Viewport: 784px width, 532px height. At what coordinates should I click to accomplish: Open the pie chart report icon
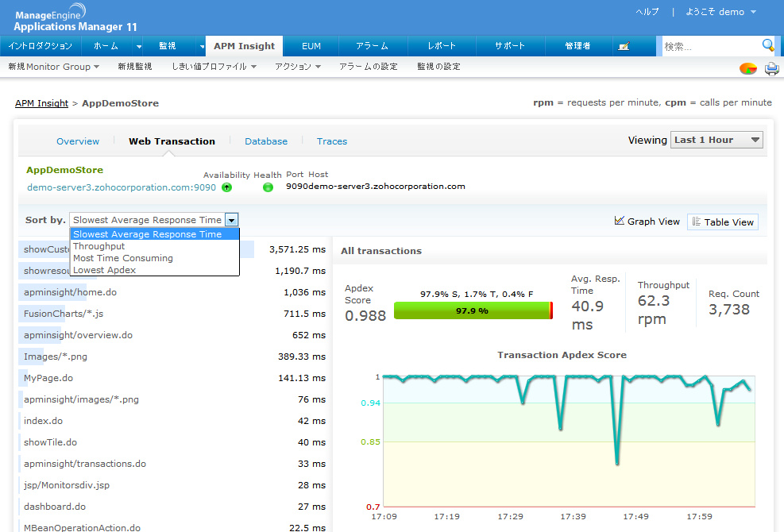click(747, 68)
